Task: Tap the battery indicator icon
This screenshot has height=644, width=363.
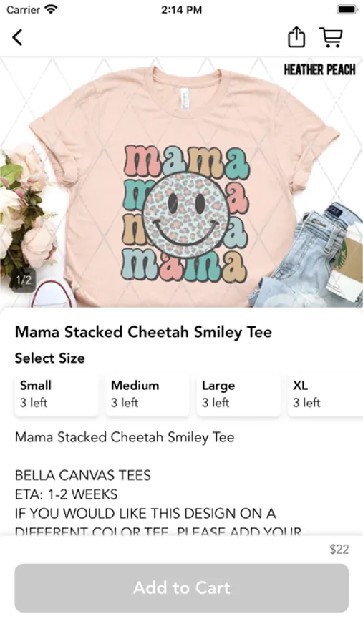Action: 347,9
